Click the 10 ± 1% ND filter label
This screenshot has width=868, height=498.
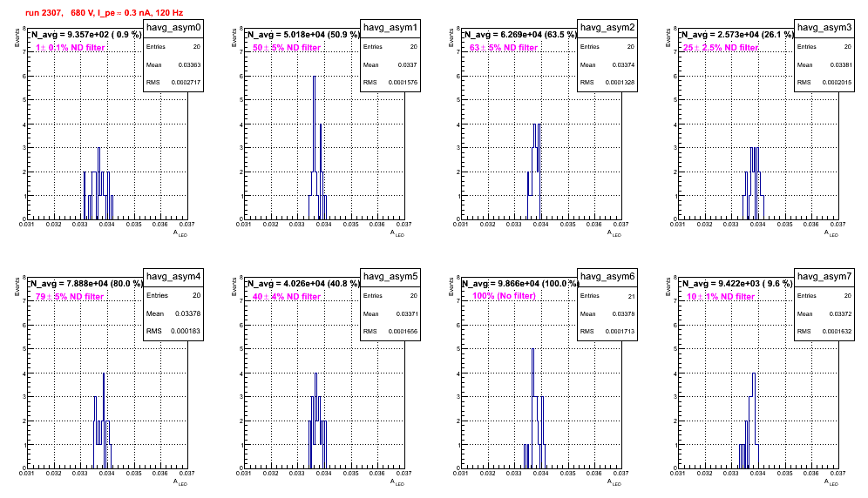pyautogui.click(x=721, y=297)
